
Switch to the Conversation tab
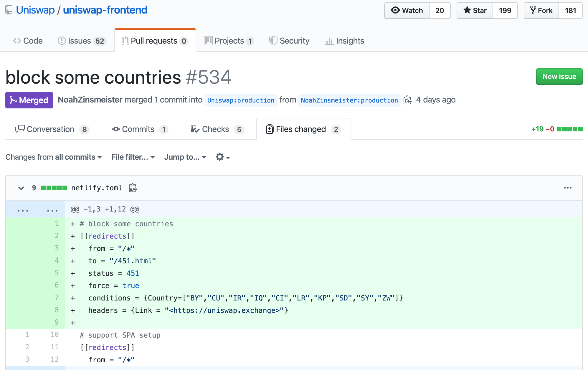click(52, 129)
